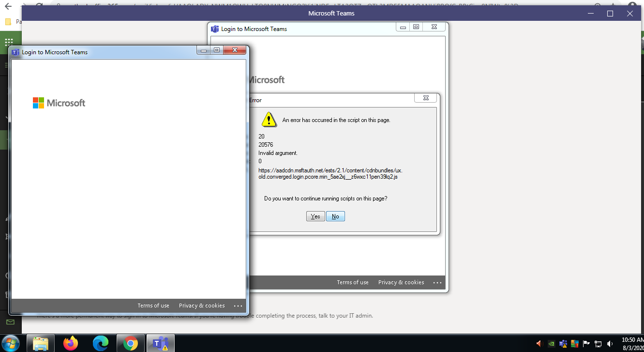Close the main Microsoft Teams window
644x352 pixels.
click(x=629, y=14)
